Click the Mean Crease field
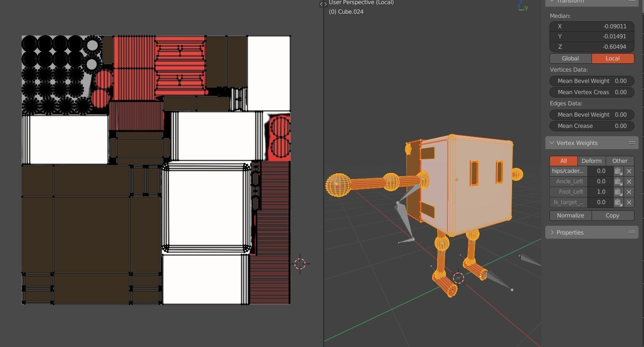644x347 pixels. click(x=592, y=126)
